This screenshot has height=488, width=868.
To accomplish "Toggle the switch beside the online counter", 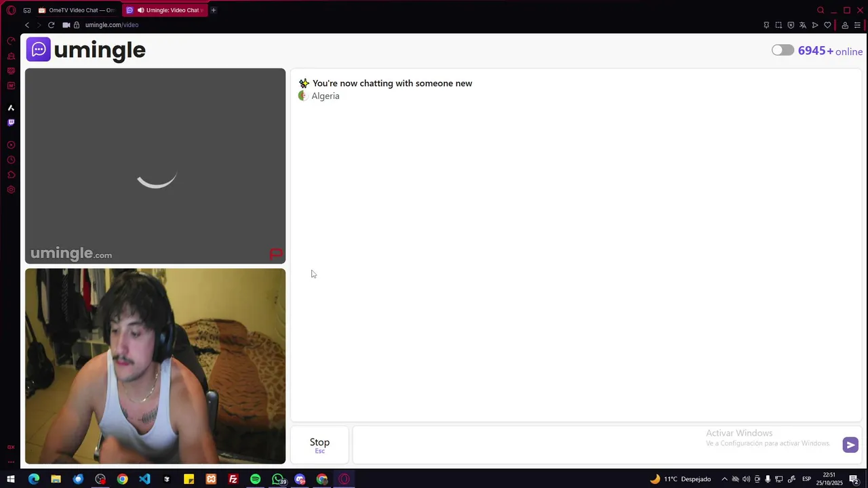I will [783, 50].
